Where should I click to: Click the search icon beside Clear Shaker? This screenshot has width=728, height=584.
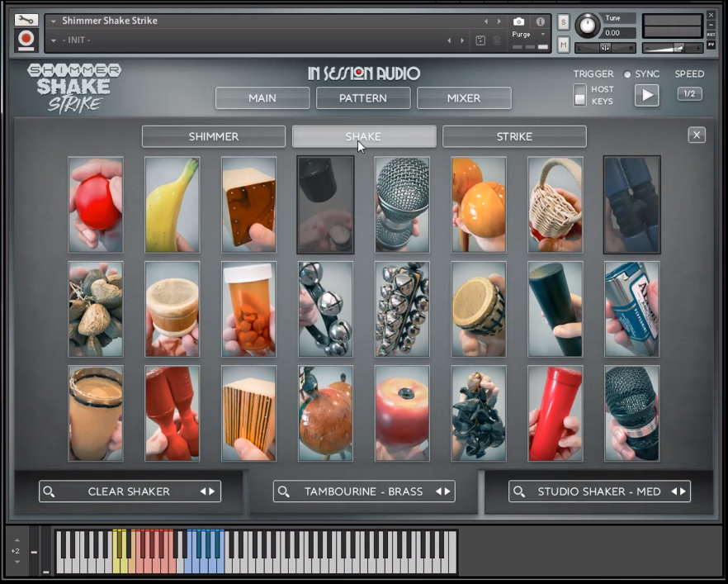tap(49, 491)
